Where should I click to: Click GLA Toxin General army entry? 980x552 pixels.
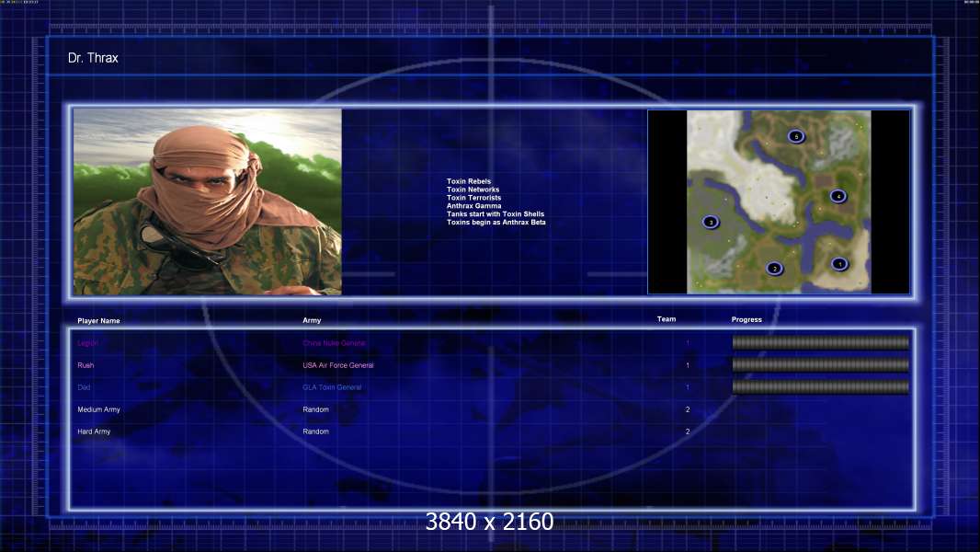tap(332, 387)
